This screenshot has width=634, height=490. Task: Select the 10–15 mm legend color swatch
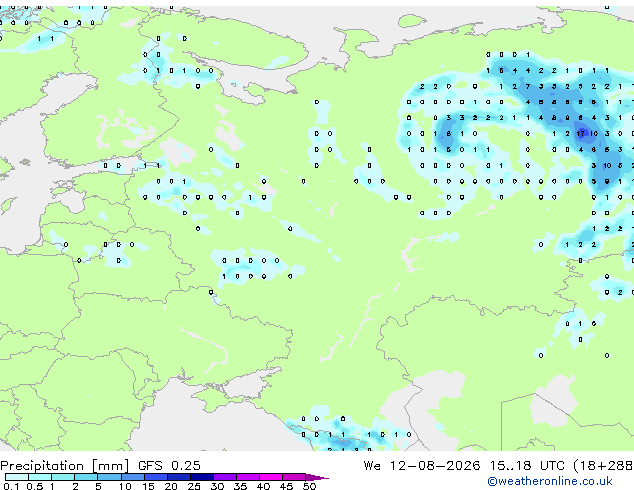coord(133,477)
